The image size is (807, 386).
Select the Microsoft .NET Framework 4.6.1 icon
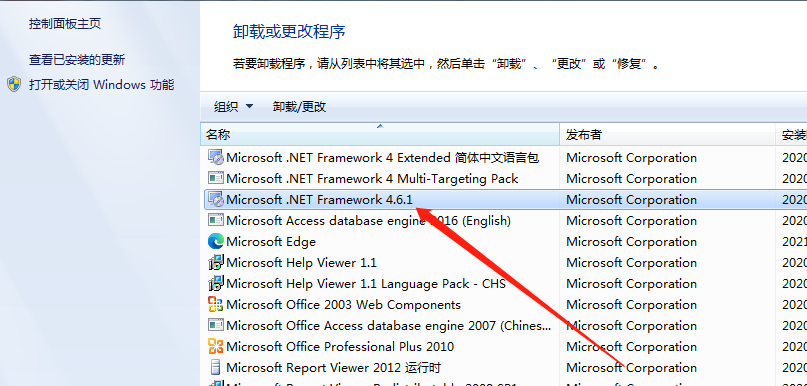click(216, 199)
